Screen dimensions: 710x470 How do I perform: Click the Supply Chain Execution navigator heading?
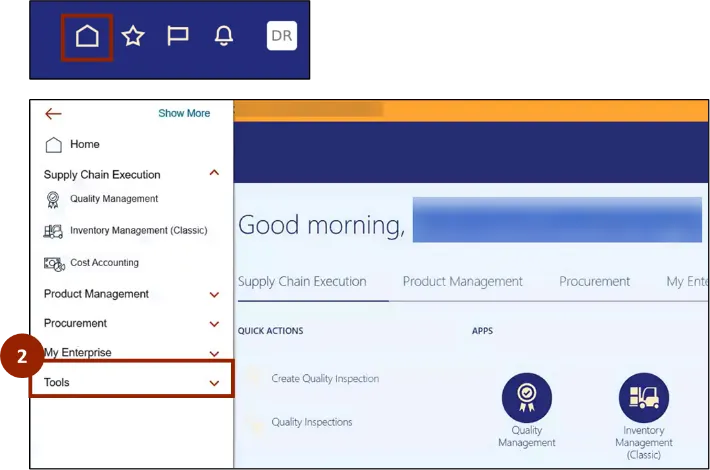point(102,175)
